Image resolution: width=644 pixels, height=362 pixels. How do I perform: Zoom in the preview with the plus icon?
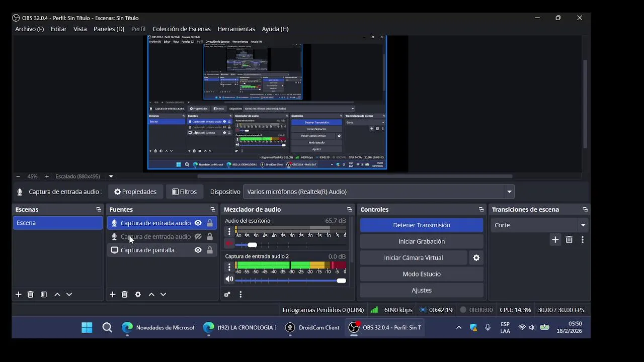47,176
